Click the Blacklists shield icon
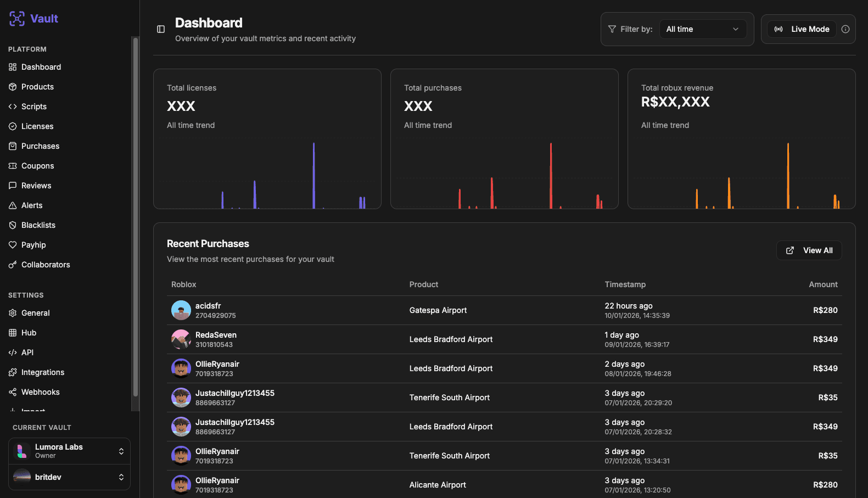Image resolution: width=868 pixels, height=498 pixels. pyautogui.click(x=13, y=225)
